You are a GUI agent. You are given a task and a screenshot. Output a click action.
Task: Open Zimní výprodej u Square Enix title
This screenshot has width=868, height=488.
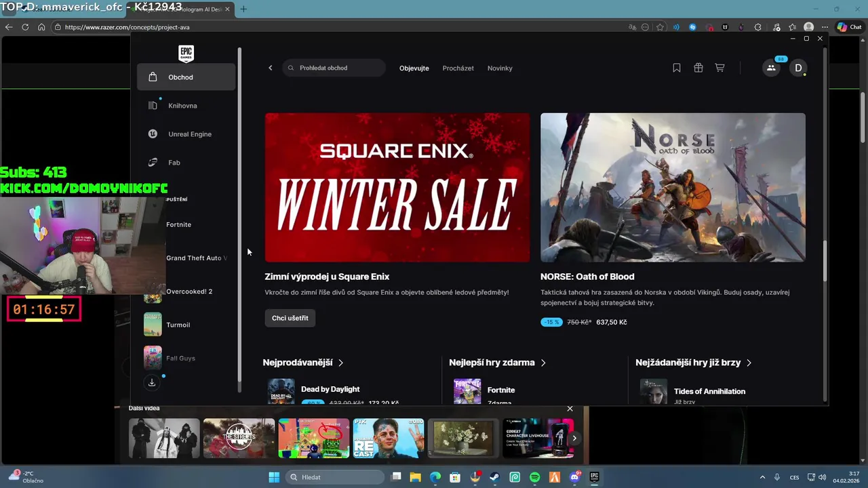coord(327,277)
